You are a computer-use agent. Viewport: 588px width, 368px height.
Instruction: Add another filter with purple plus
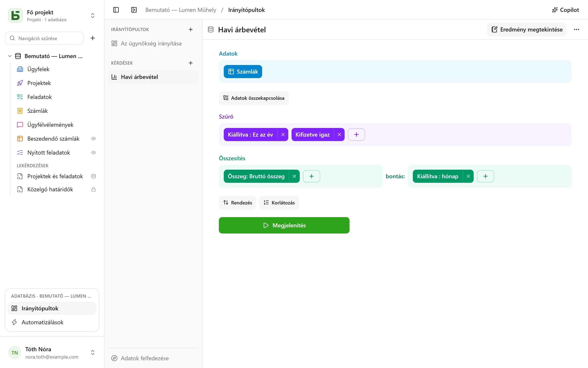coord(356,135)
